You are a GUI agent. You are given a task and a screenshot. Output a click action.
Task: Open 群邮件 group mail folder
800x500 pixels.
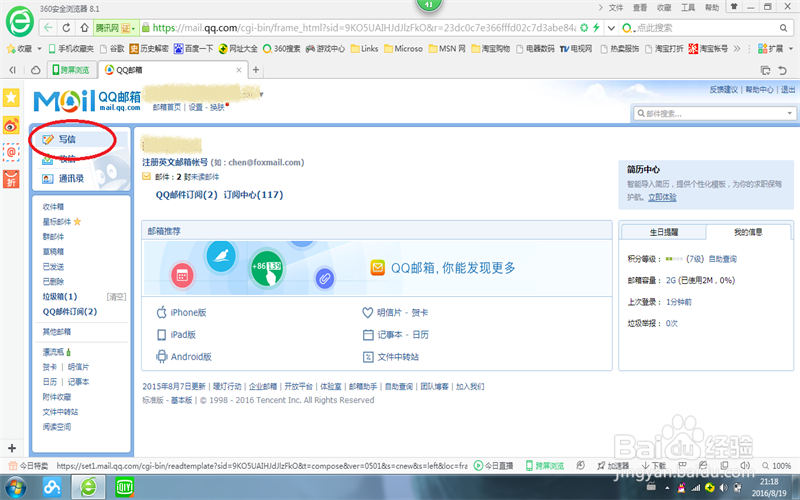click(53, 237)
